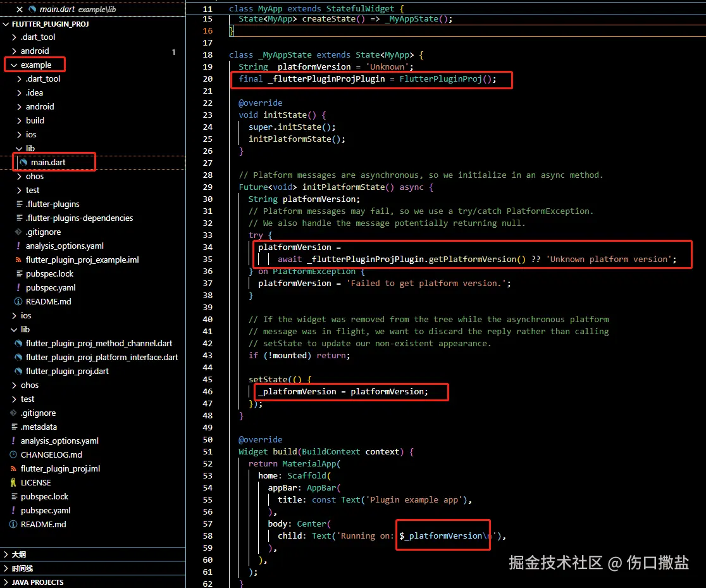706x588 pixels.
Task: Click the iml icon beside flutter_plugin_proj.iml
Action: (13, 468)
